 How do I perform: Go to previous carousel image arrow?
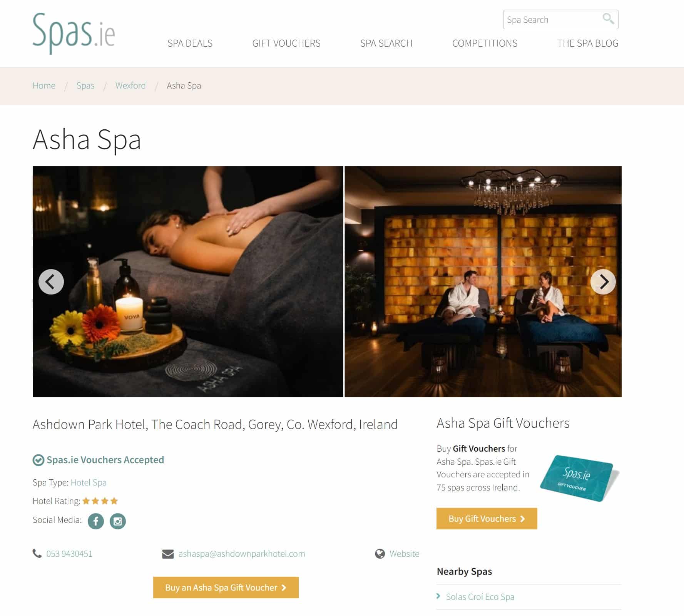(x=51, y=282)
